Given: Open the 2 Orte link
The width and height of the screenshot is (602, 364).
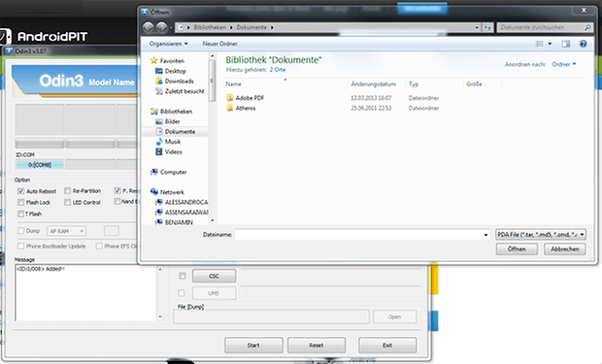Looking at the screenshot, I should pos(277,70).
